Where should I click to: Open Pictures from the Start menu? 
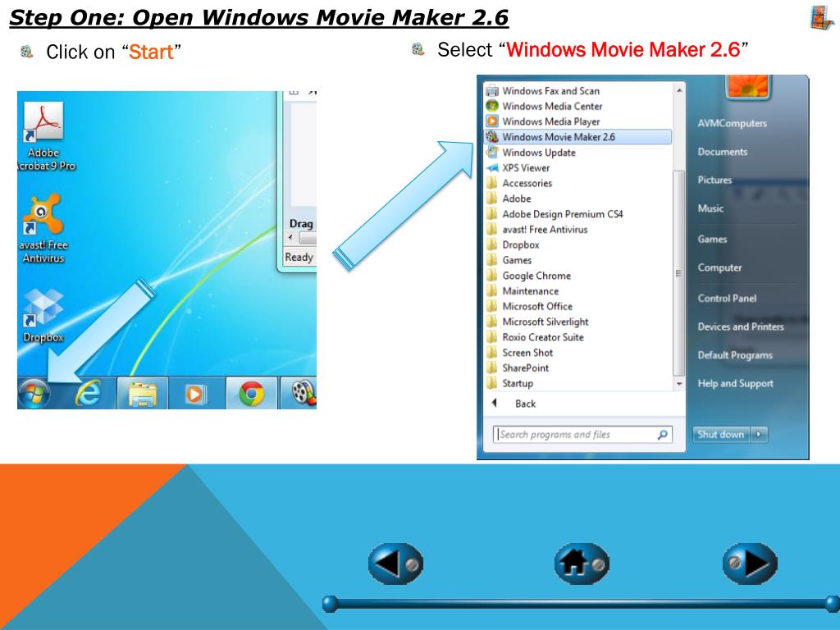[x=714, y=180]
